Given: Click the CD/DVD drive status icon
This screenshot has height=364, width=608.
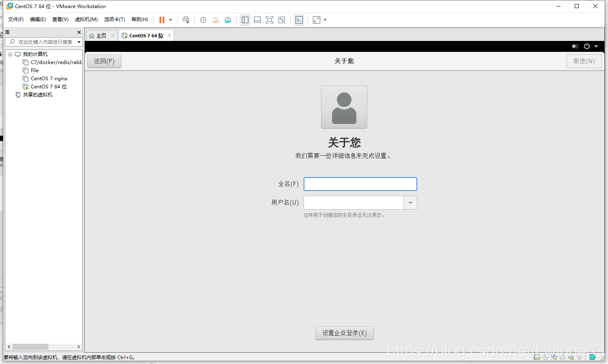Looking at the screenshot, I should pyautogui.click(x=545, y=358).
